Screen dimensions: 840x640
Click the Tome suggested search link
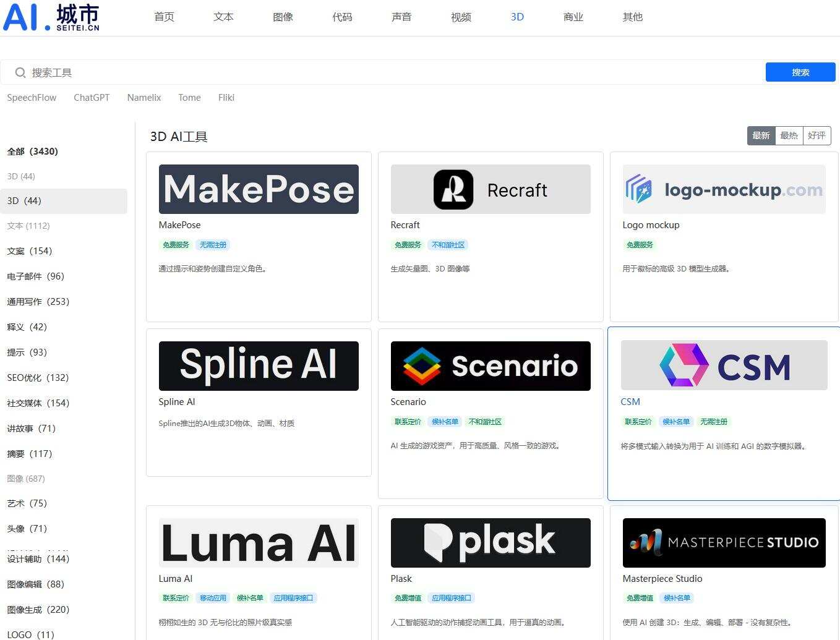[x=189, y=98]
